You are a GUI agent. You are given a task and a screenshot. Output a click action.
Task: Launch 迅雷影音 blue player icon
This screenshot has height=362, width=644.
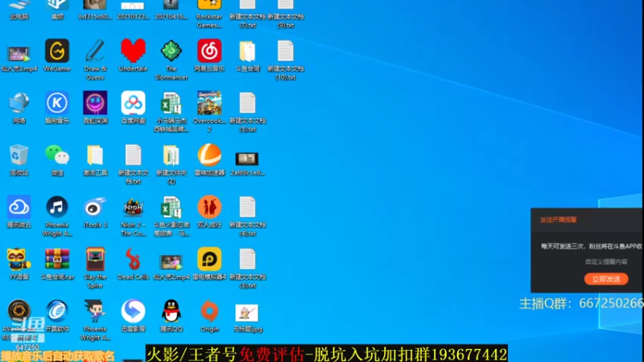tap(133, 311)
